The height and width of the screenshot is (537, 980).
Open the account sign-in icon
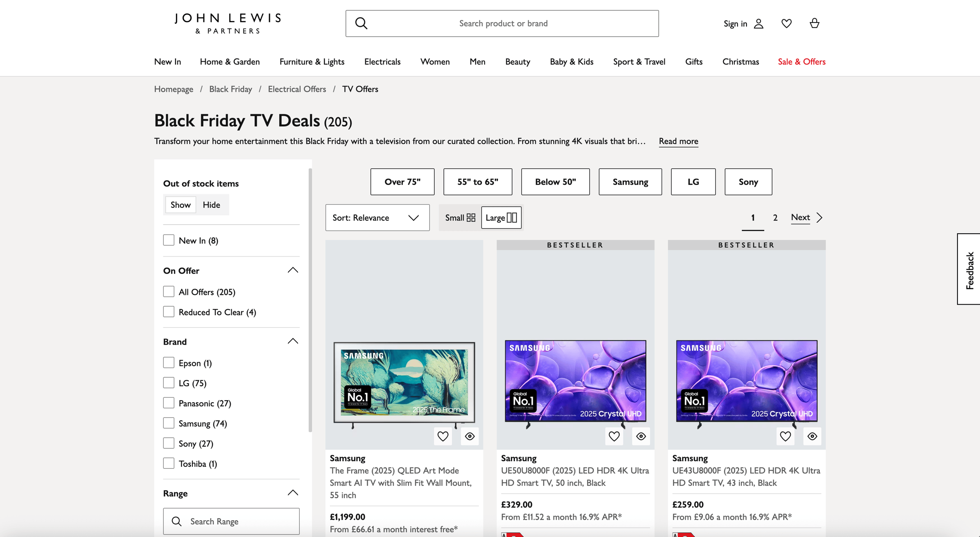[x=758, y=24]
